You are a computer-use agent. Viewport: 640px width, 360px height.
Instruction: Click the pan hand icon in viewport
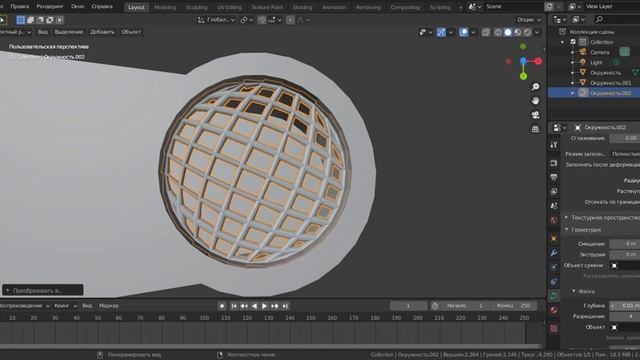[x=536, y=101]
